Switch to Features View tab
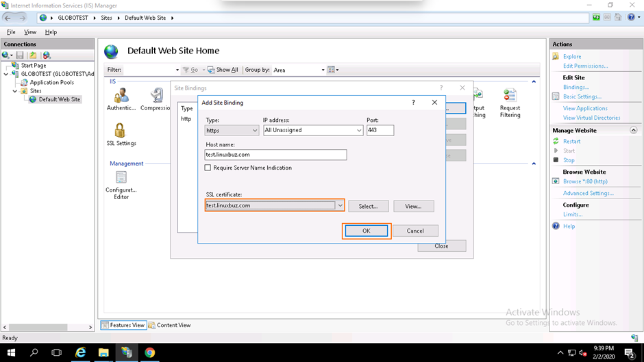The width and height of the screenshot is (644, 362). point(123,325)
